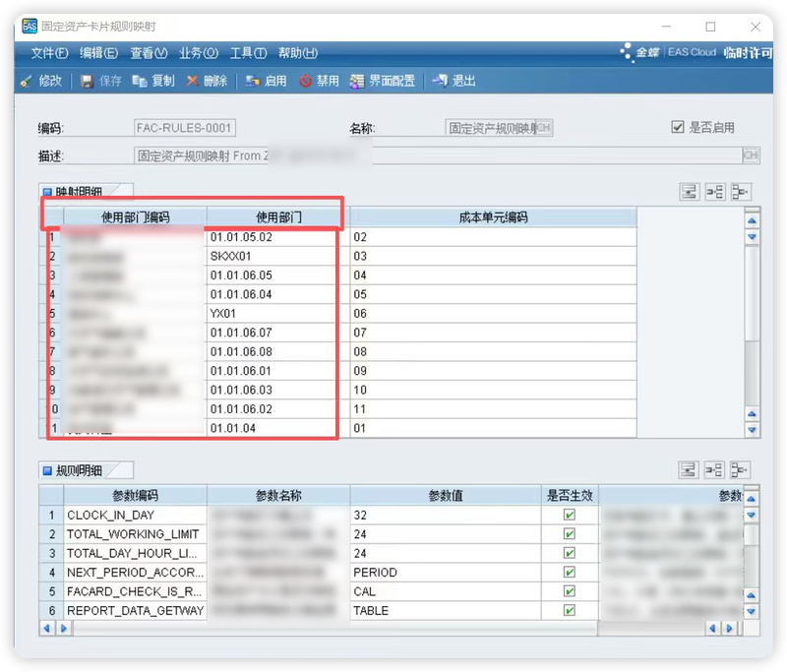
Task: Select the CLOCK_IN_DAY parameter cell
Action: [x=135, y=515]
